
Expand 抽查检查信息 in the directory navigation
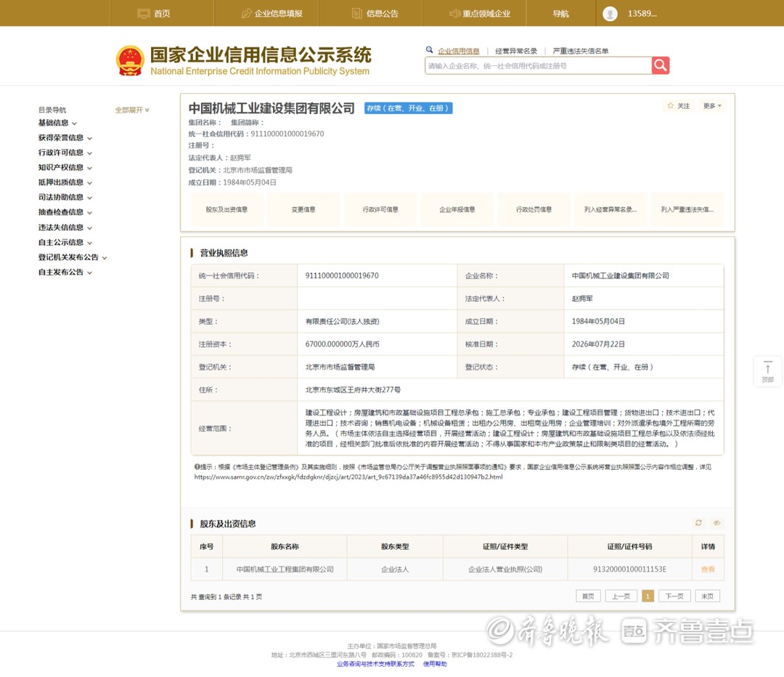pos(65,212)
